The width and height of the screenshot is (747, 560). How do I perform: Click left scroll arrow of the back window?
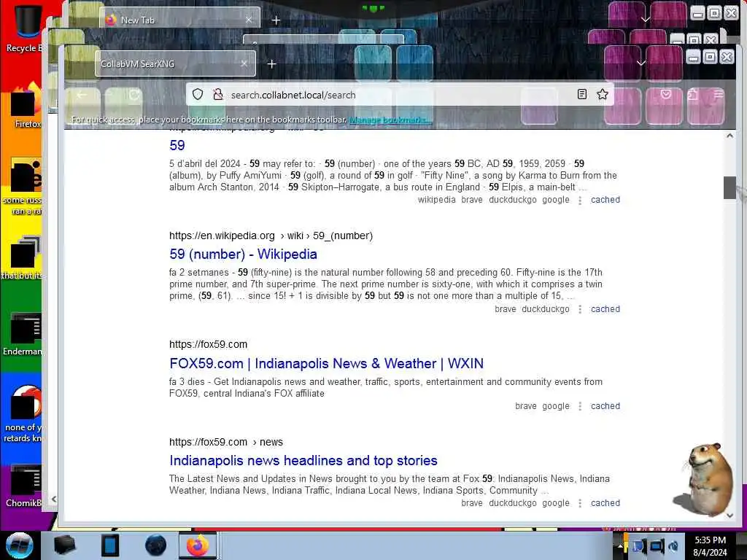(x=54, y=499)
